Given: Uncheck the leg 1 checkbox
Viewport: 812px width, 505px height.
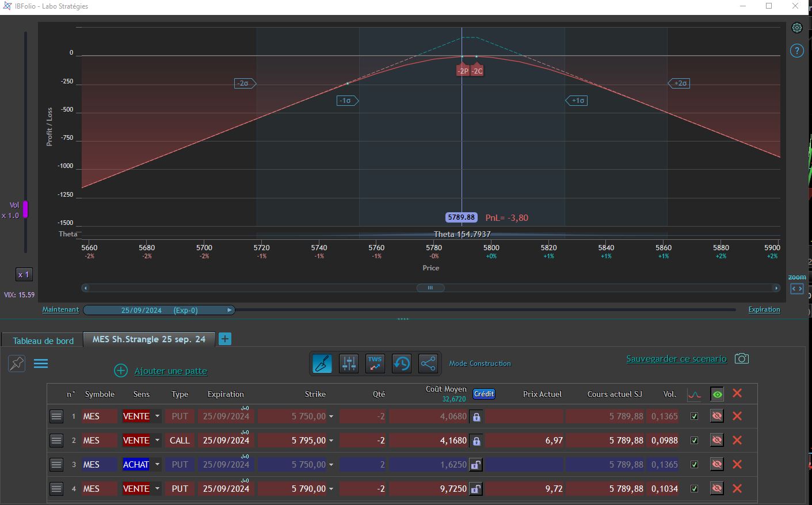Looking at the screenshot, I should click(695, 416).
